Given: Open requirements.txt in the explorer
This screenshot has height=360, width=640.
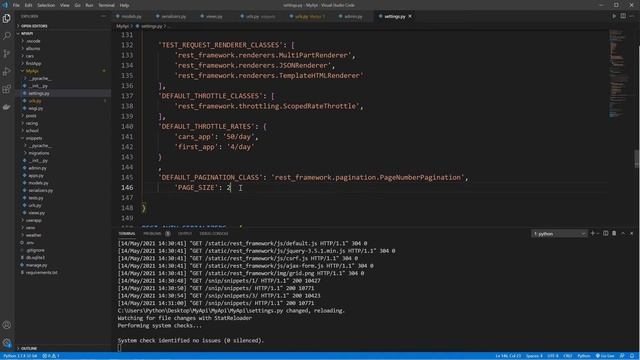Looking at the screenshot, I should (x=42, y=273).
